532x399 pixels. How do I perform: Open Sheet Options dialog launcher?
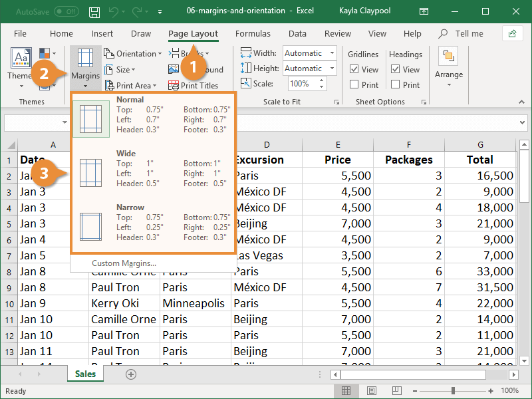[424, 102]
